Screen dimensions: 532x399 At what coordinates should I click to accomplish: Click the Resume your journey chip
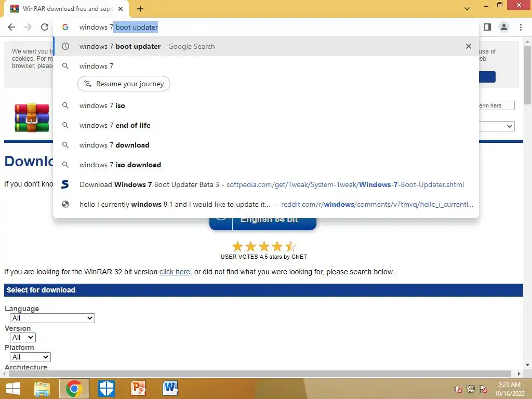tap(124, 84)
